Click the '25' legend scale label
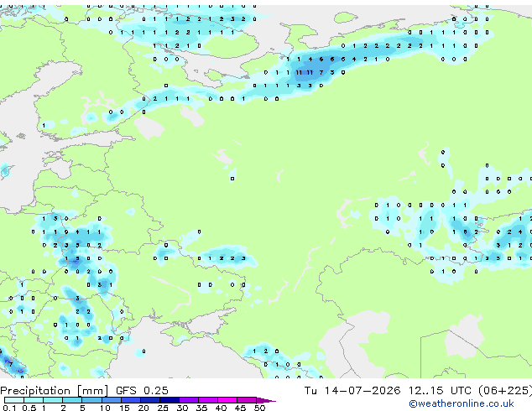Viewport: 532px width, 411px height. pyautogui.click(x=163, y=408)
